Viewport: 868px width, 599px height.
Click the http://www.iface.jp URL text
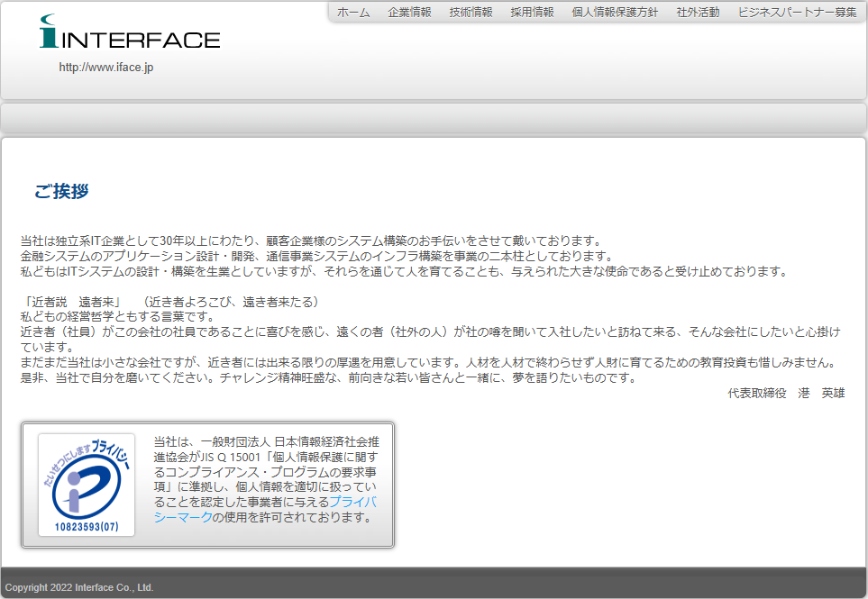tap(105, 68)
